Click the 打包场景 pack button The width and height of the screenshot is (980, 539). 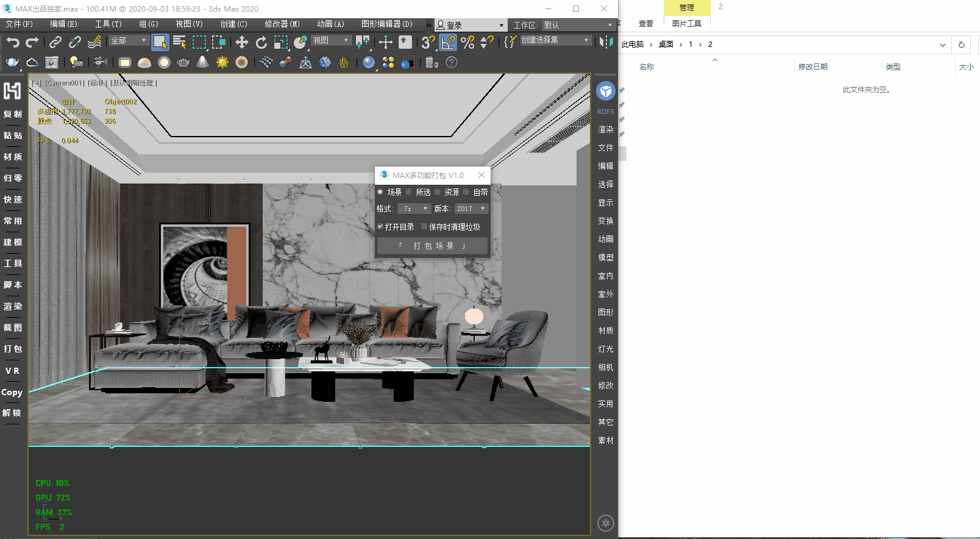433,246
